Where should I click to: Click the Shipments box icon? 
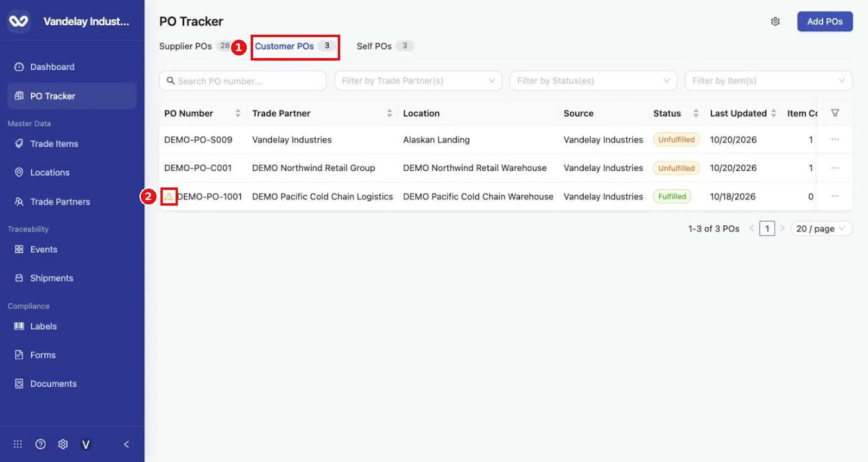pyautogui.click(x=19, y=278)
